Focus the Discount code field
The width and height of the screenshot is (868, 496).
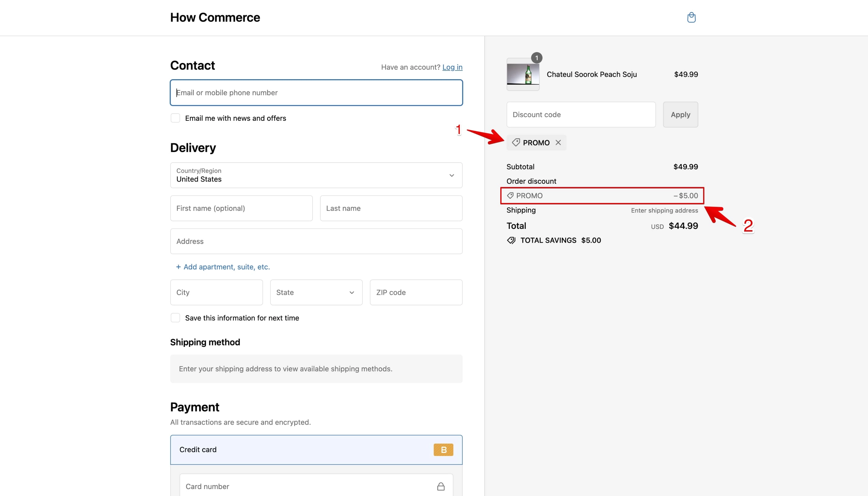pyautogui.click(x=580, y=114)
